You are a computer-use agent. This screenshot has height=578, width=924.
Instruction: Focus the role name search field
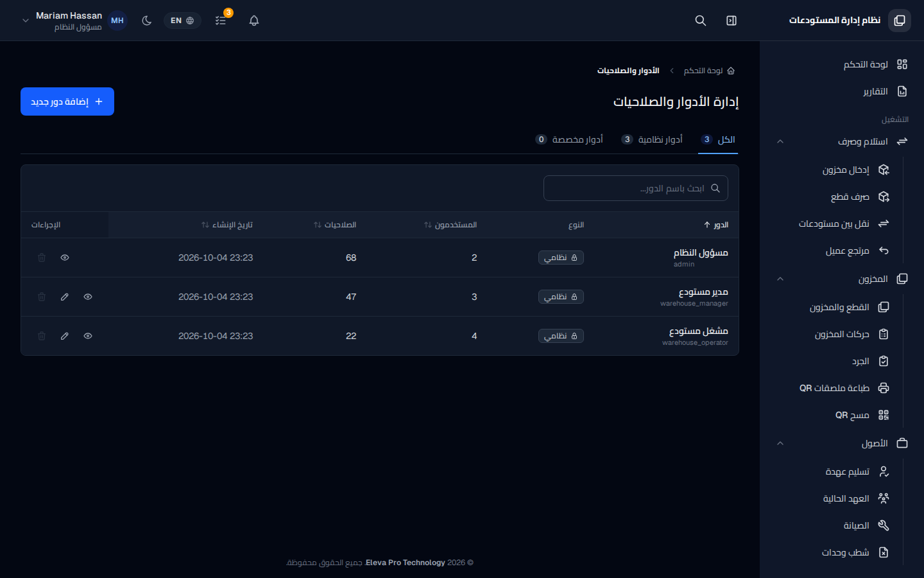636,188
